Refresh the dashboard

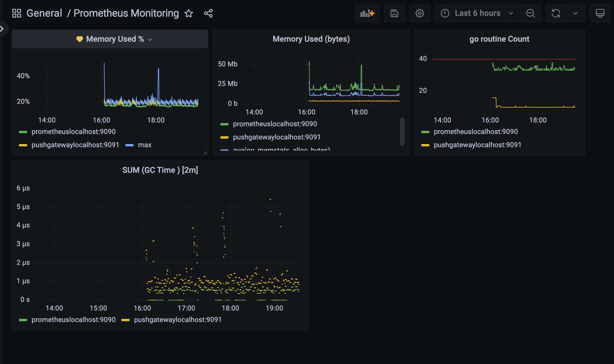pos(556,13)
